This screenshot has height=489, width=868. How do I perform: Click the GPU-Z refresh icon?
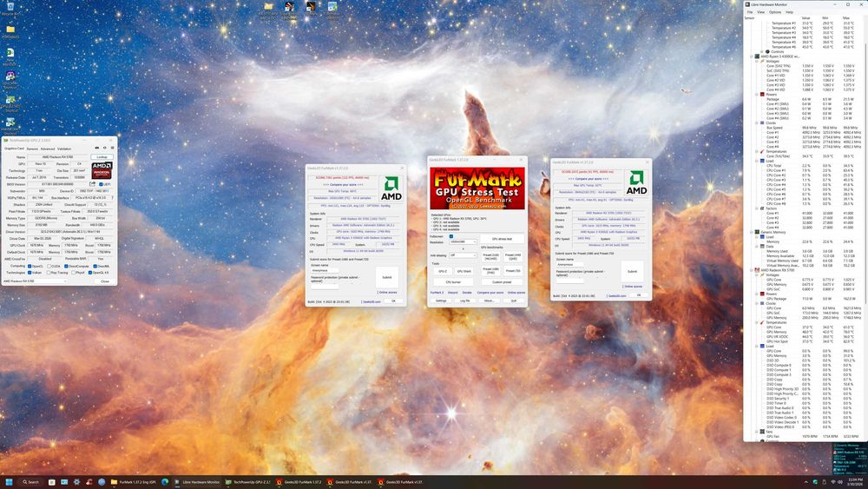tap(105, 148)
